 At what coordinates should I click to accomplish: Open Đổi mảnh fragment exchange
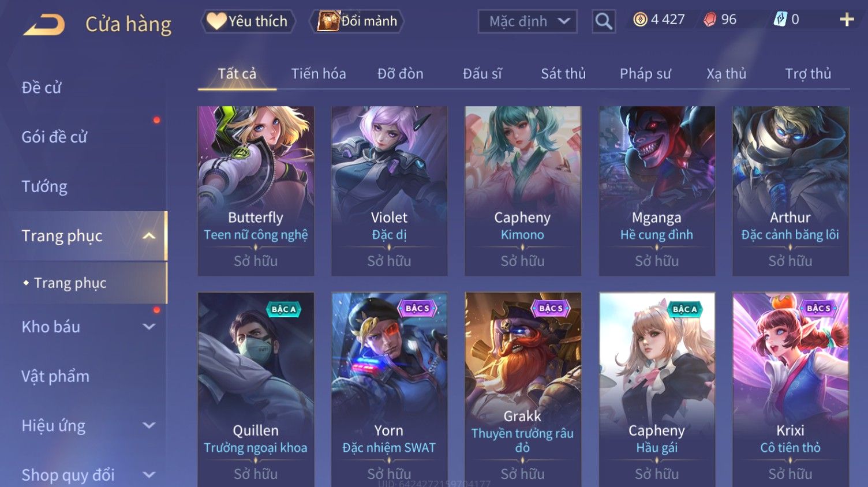coord(357,21)
